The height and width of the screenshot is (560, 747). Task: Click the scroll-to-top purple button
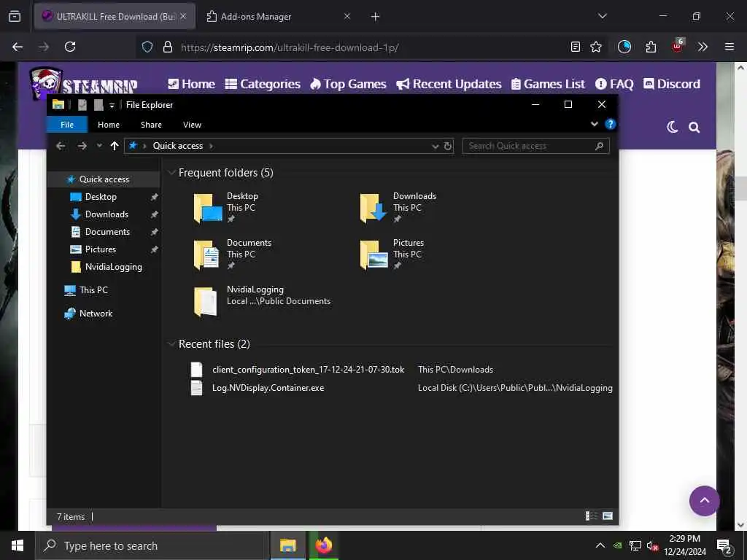pyautogui.click(x=704, y=500)
